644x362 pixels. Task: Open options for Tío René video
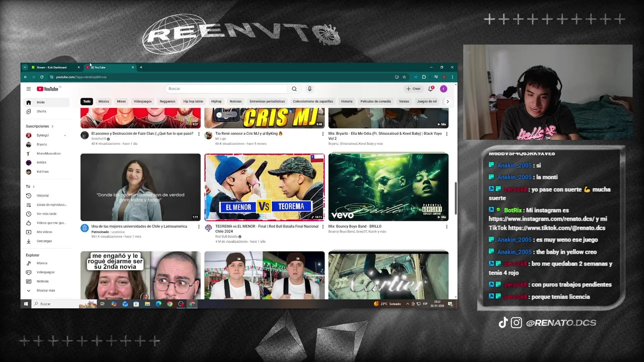pos(323,134)
